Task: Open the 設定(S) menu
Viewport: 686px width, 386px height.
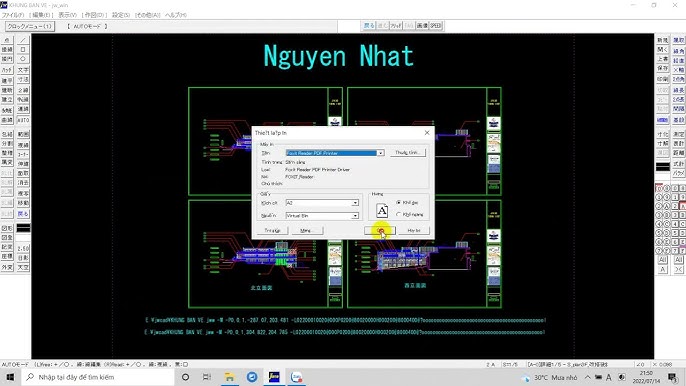Action: [121, 15]
